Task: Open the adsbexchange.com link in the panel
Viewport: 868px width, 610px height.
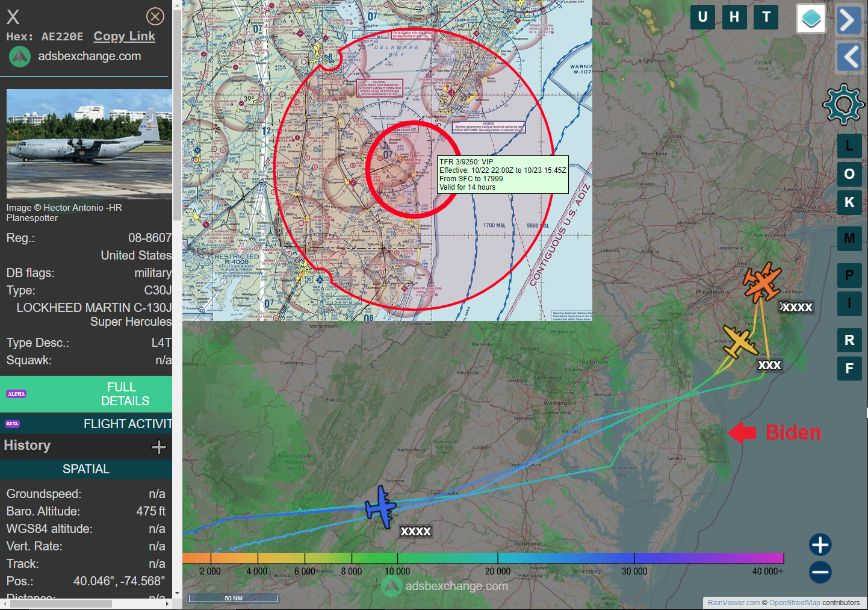Action: tap(90, 56)
